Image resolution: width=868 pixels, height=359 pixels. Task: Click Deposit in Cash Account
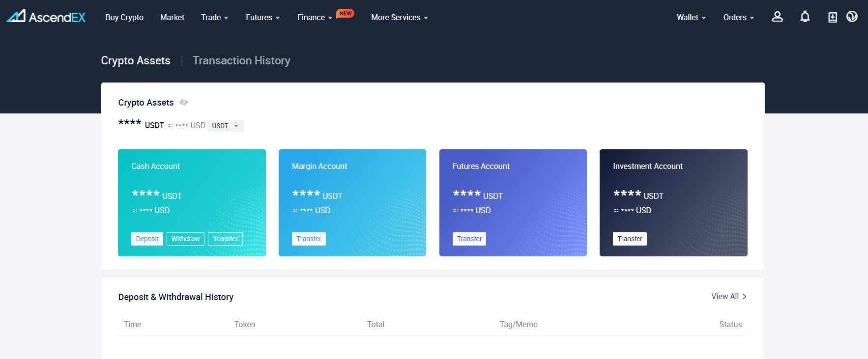[x=147, y=239]
